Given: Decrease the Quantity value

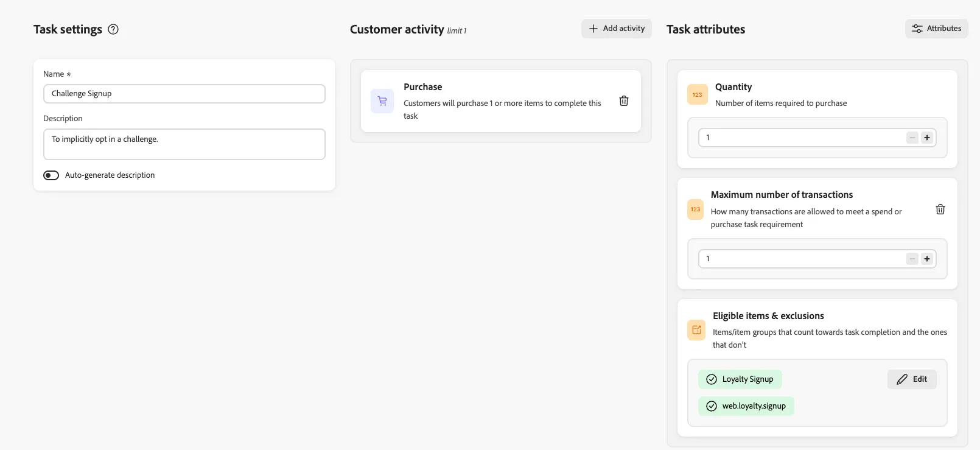Looking at the screenshot, I should (912, 138).
